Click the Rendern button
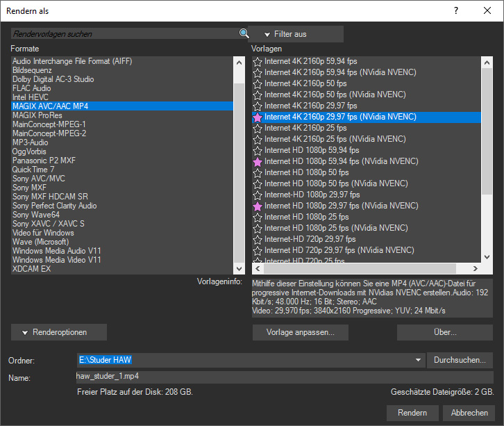Screen dimensions: 504x426 (x=412, y=413)
